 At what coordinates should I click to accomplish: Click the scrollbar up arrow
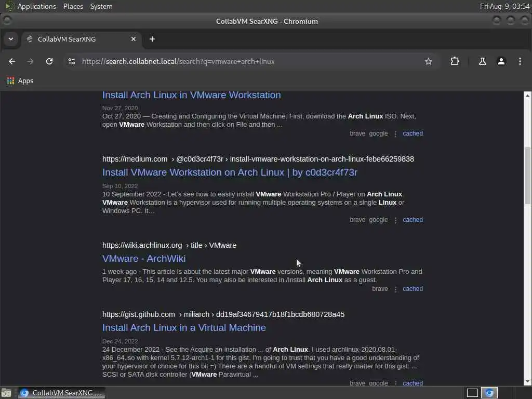(x=527, y=96)
